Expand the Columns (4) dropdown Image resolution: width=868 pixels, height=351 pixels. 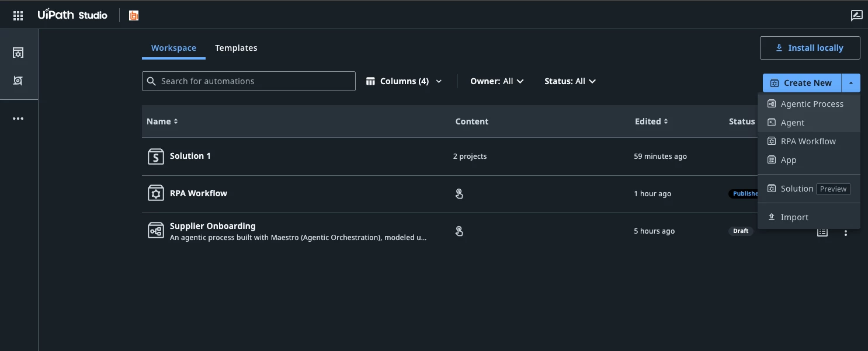point(404,81)
